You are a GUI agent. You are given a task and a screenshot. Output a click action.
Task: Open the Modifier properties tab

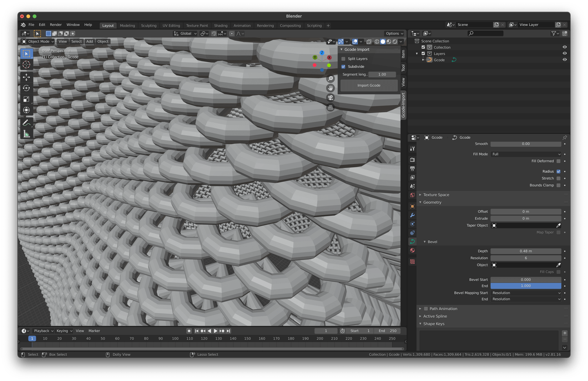(x=412, y=215)
